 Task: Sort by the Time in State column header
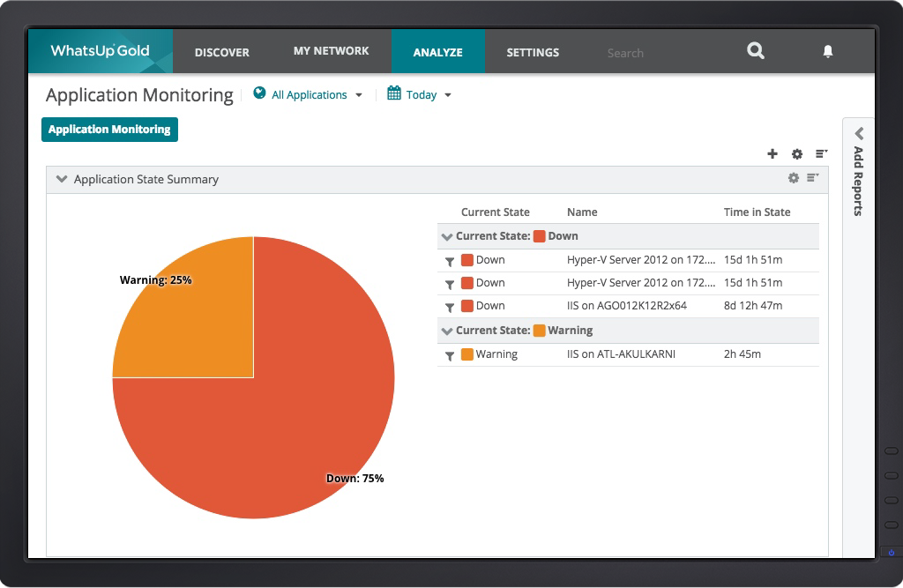pos(757,212)
